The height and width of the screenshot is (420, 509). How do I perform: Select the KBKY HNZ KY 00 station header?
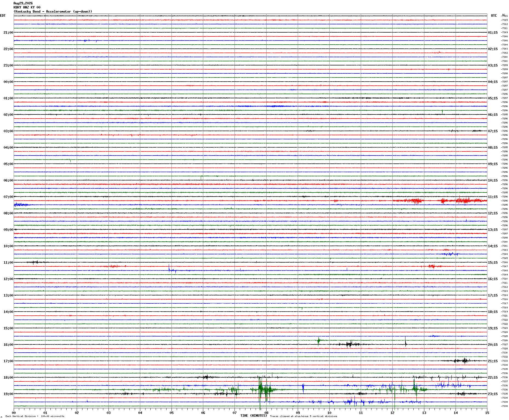(x=27, y=7)
